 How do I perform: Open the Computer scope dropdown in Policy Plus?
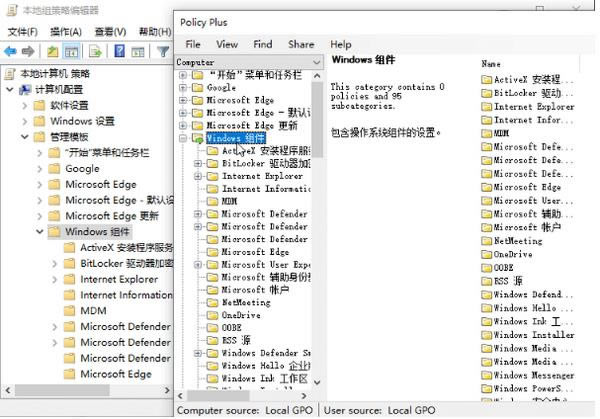[249, 62]
